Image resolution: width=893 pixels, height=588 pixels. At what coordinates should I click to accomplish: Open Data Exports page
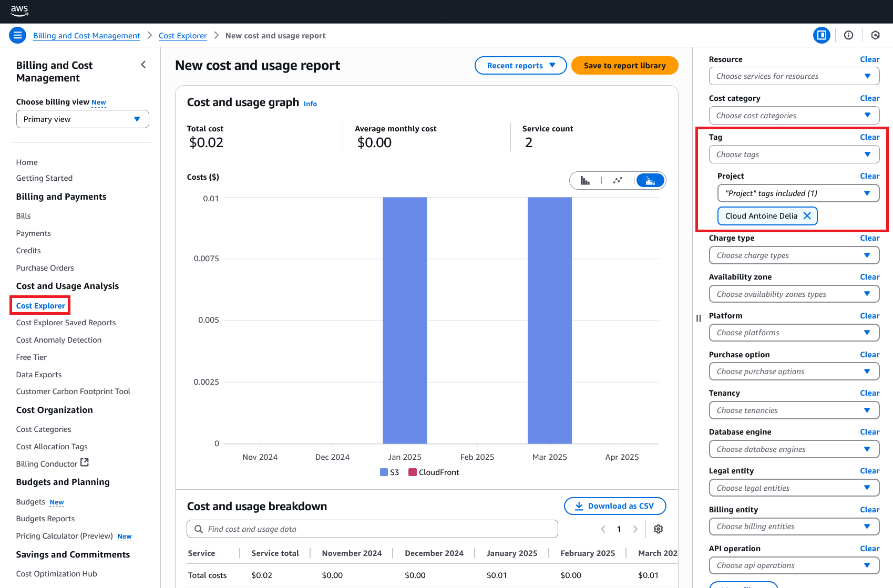click(38, 375)
